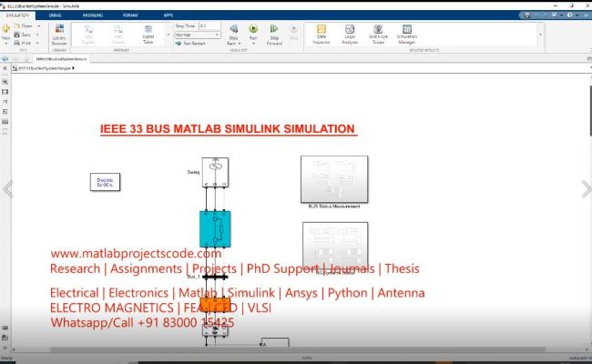Click the canvas horizontal scrollbar
The height and width of the screenshot is (364, 592).
[x=298, y=349]
